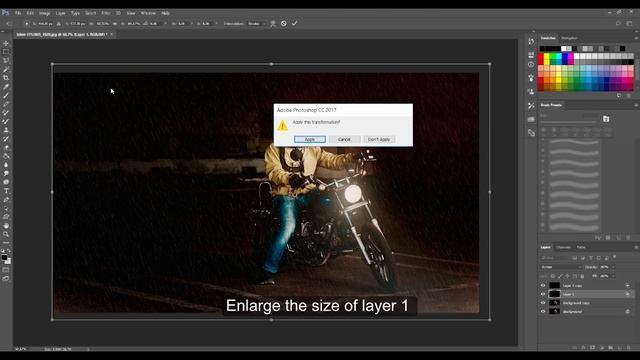Click the Add layer mask icon
The height and width of the screenshot is (360, 640).
592,348
